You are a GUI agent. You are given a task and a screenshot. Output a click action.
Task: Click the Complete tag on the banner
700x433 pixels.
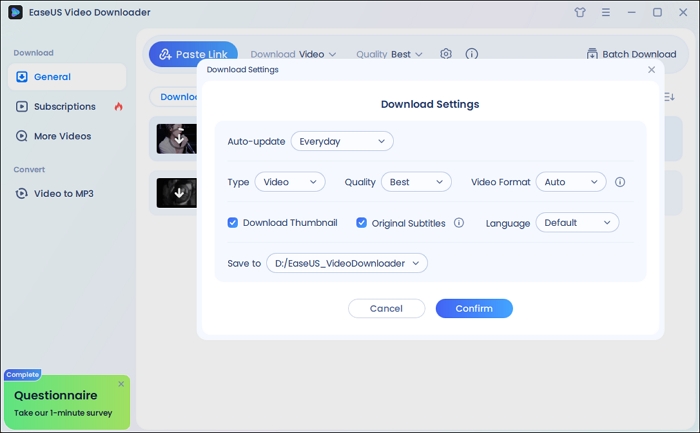point(22,375)
